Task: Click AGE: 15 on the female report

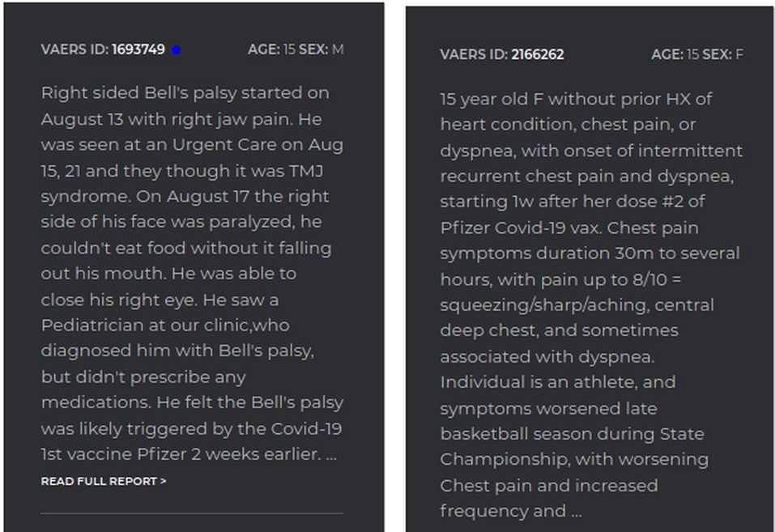Action: (x=675, y=54)
